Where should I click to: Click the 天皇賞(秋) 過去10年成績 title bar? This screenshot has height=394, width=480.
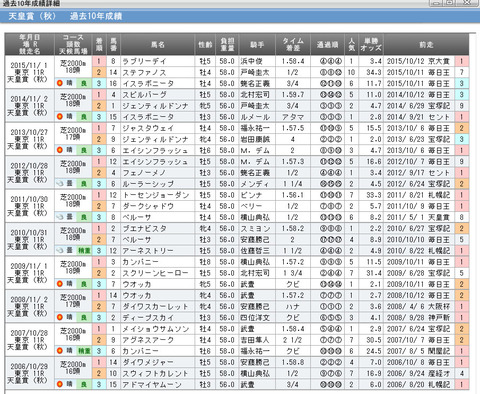pos(240,16)
